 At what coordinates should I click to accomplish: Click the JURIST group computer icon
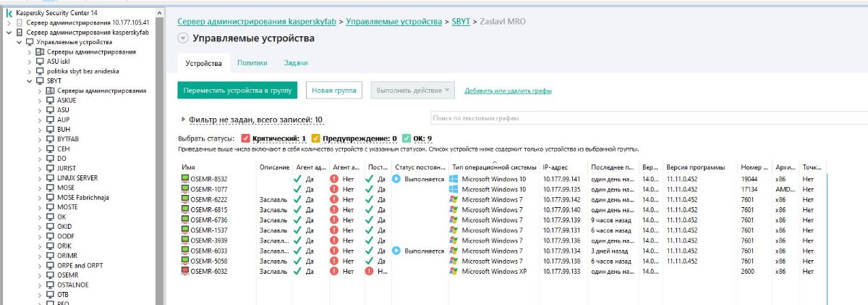click(50, 168)
